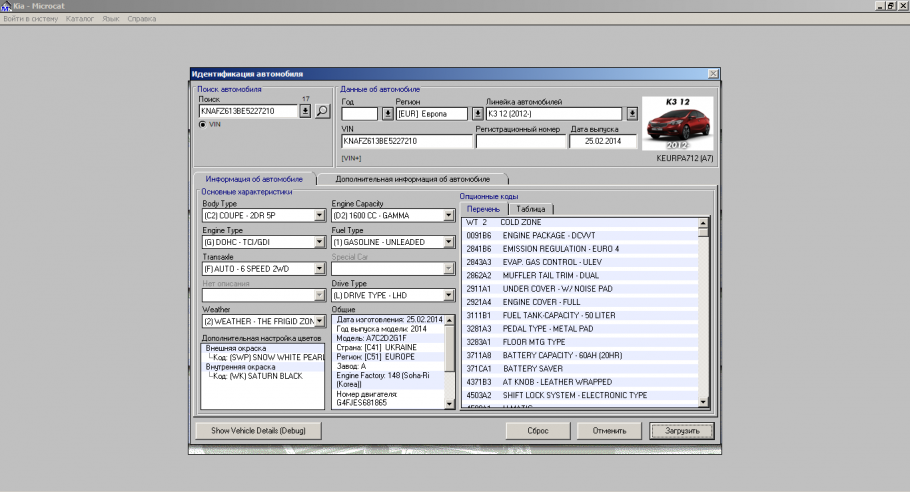Click option codes list scroll up arrow
Image resolution: width=910 pixels, height=492 pixels.
703,223
